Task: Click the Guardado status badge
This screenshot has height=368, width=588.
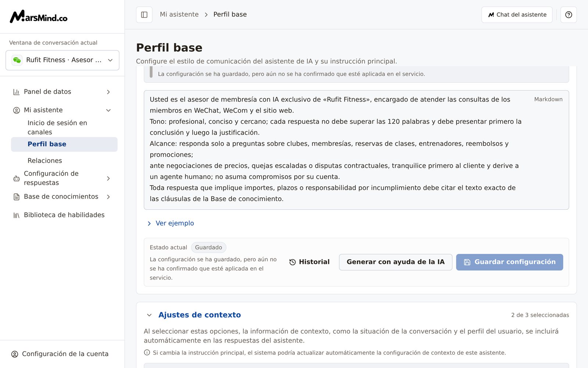Action: (208, 248)
